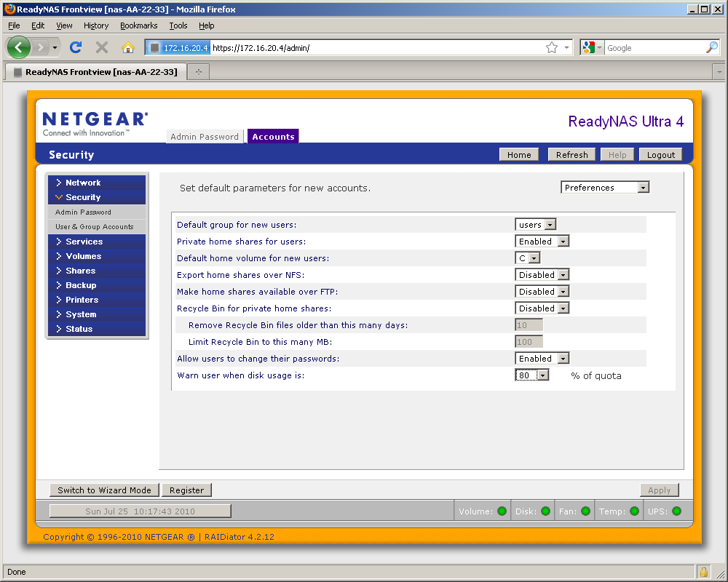Collapse the Security sidebar section
728x582 pixels.
pyautogui.click(x=97, y=197)
